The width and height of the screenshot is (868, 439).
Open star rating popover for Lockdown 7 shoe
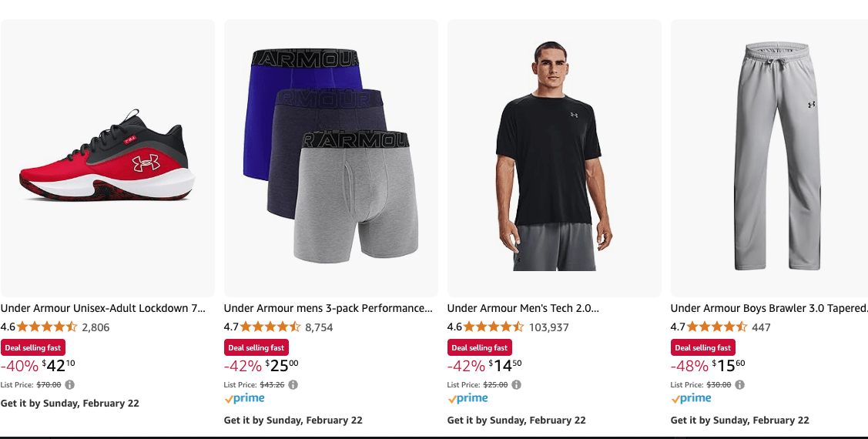point(47,327)
